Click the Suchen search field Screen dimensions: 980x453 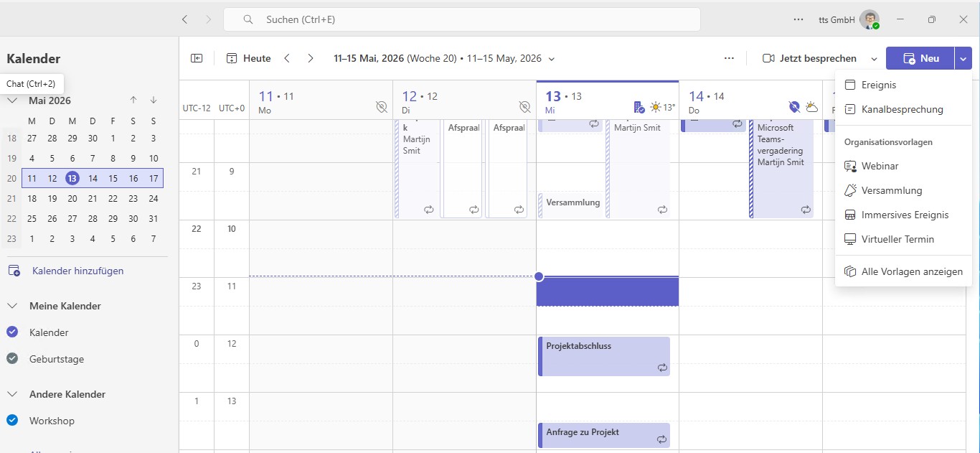pos(462,19)
